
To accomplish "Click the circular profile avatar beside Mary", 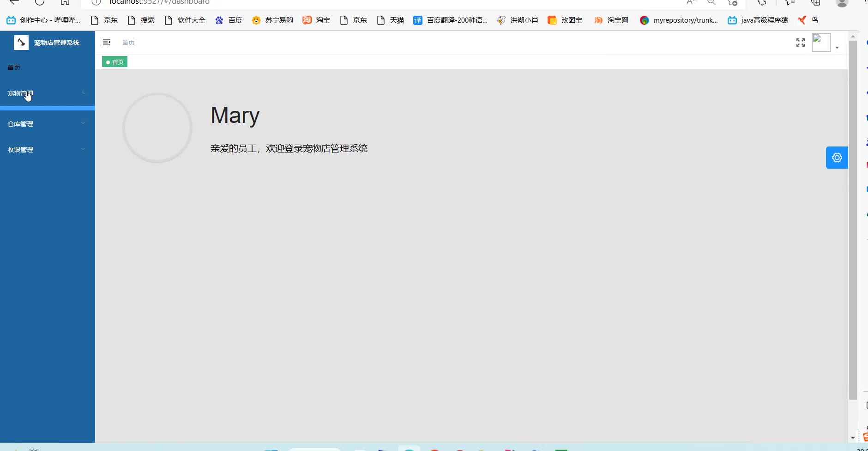I will (157, 128).
